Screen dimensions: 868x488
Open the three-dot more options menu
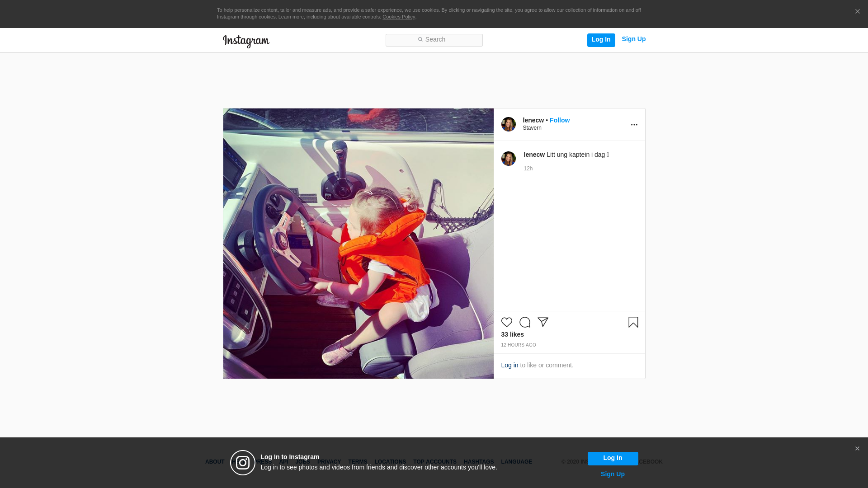[634, 125]
